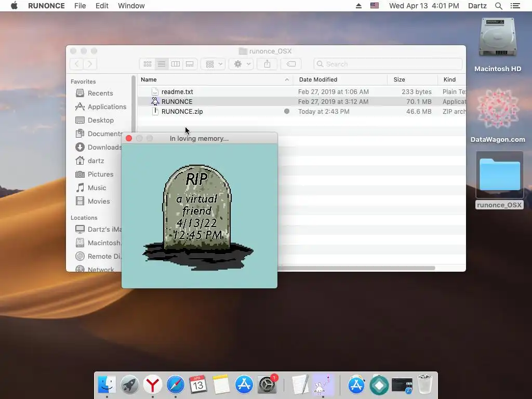This screenshot has width=532, height=399.
Task: Open the File menu
Action: [x=80, y=6]
